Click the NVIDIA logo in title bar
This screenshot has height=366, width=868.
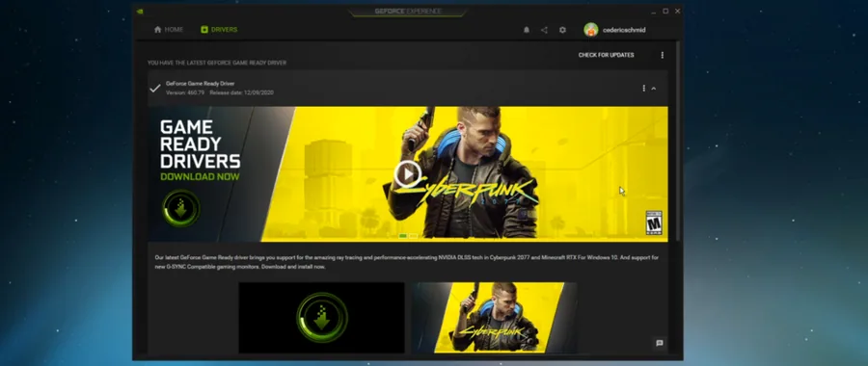point(140,11)
